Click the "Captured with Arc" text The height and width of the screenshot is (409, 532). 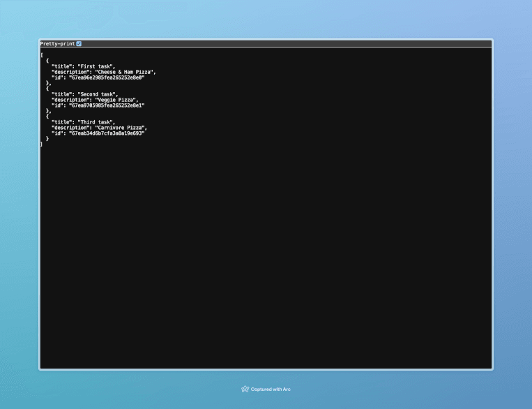271,389
